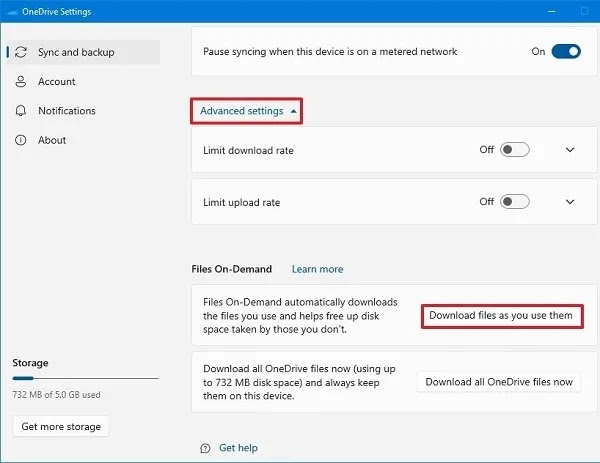Open the Files On-Demand Learn more link
600x463 pixels.
317,269
